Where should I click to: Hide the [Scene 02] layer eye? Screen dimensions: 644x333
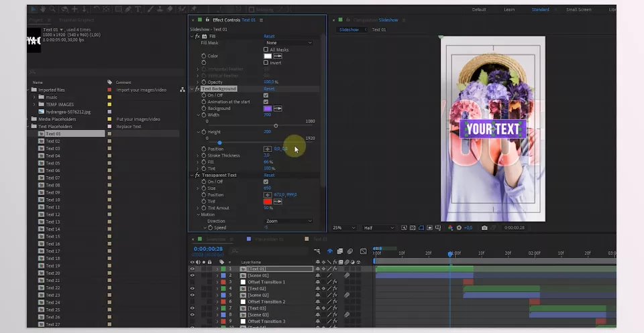pyautogui.click(x=193, y=295)
